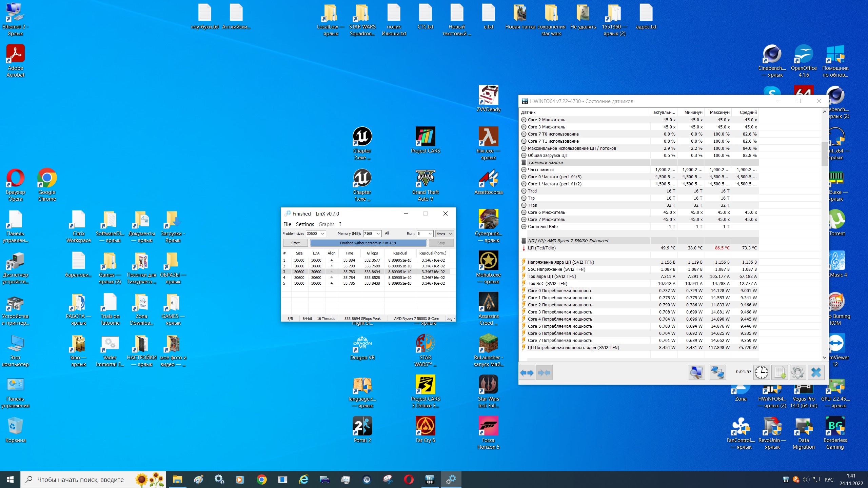
Task: Click HWiNFO expand columns blue arrows icon
Action: coord(527,373)
